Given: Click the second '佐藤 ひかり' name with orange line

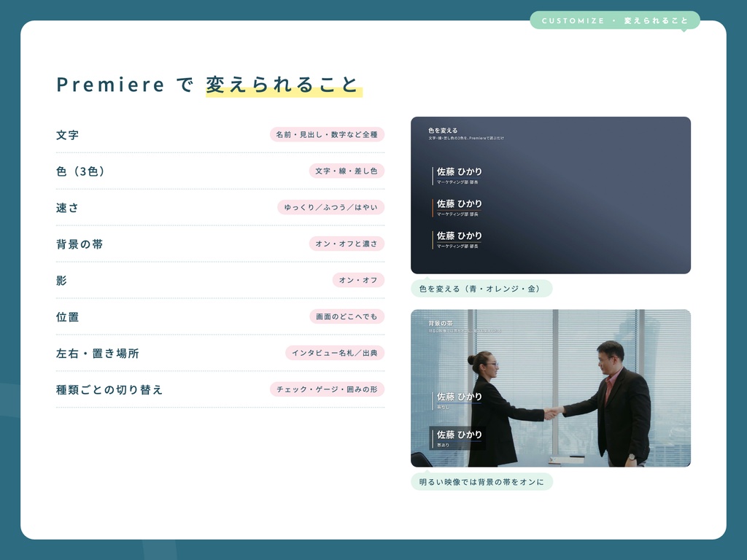Looking at the screenshot, I should [460, 203].
